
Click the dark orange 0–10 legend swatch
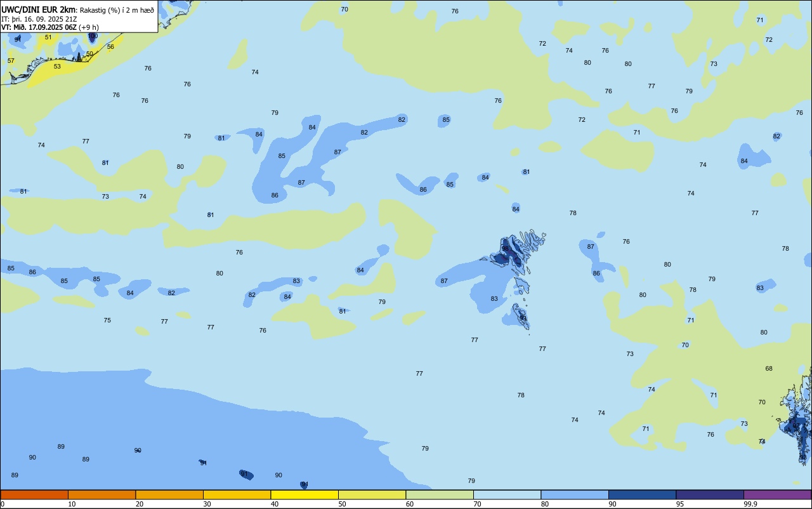(x=34, y=494)
